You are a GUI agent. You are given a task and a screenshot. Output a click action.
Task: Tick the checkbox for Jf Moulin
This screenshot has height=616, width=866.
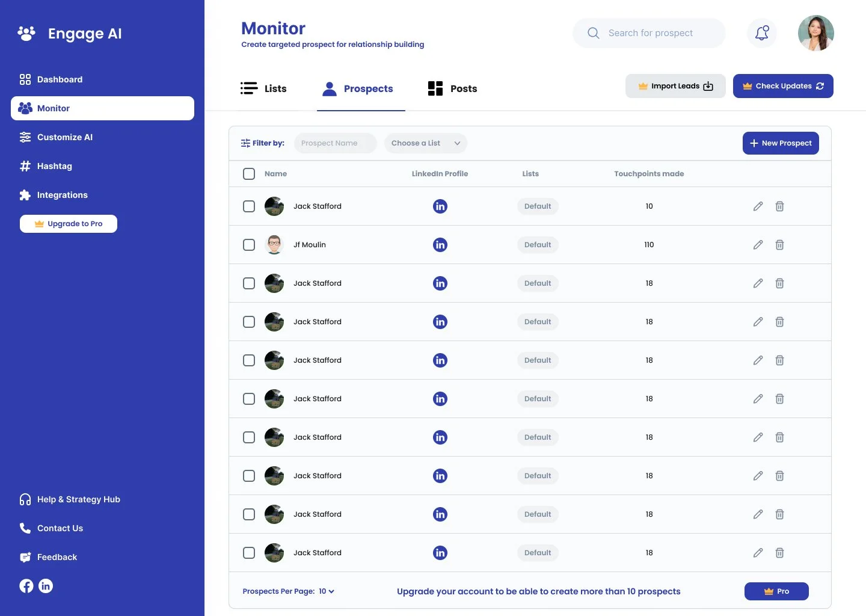pos(249,245)
